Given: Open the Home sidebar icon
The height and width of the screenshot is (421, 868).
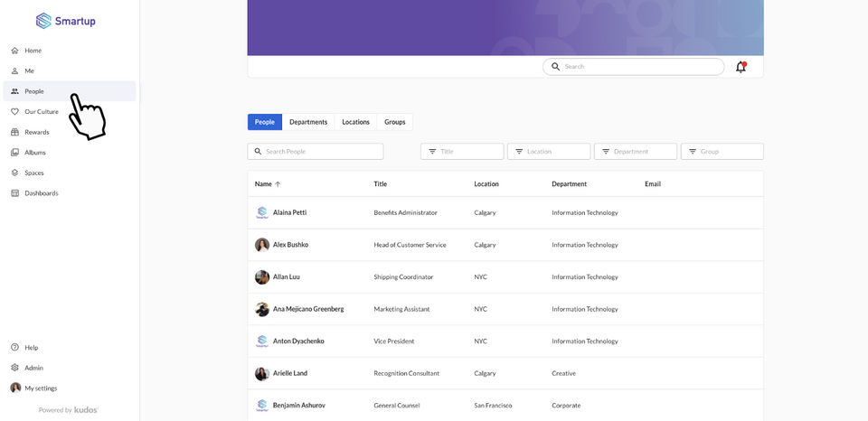Looking at the screenshot, I should 15,51.
